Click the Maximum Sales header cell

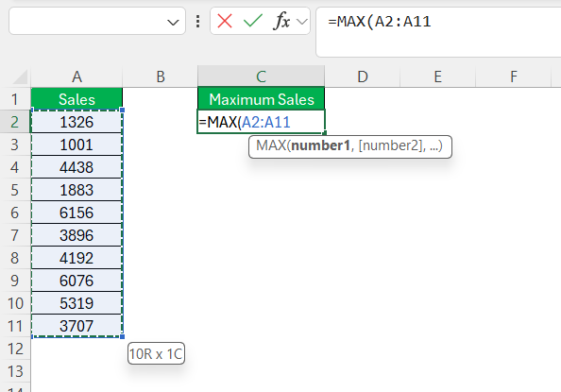tap(262, 99)
